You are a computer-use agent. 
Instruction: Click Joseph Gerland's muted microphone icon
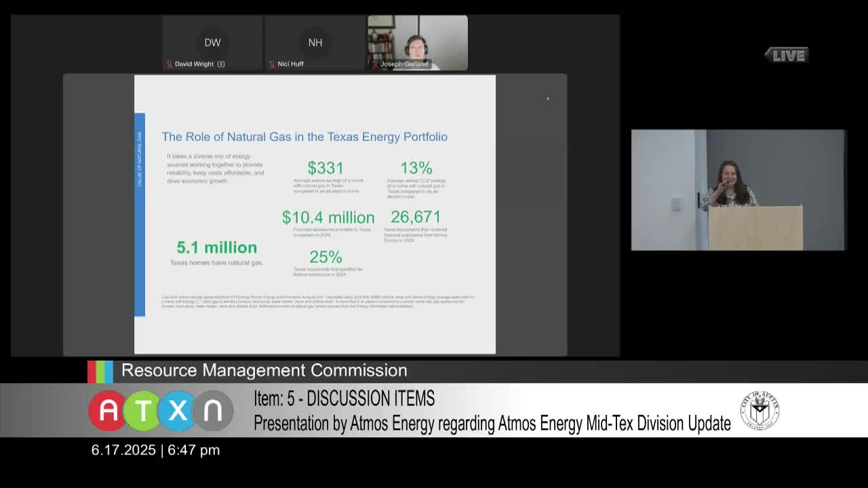pyautogui.click(x=374, y=64)
